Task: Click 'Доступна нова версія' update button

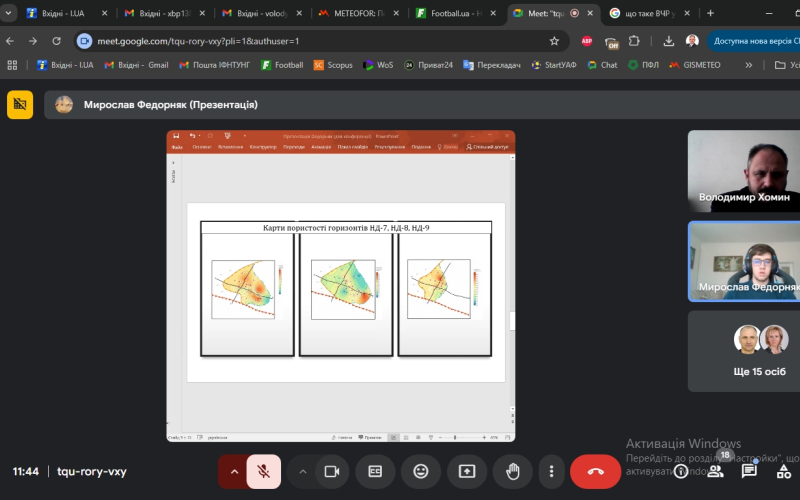Action: pyautogui.click(x=754, y=41)
